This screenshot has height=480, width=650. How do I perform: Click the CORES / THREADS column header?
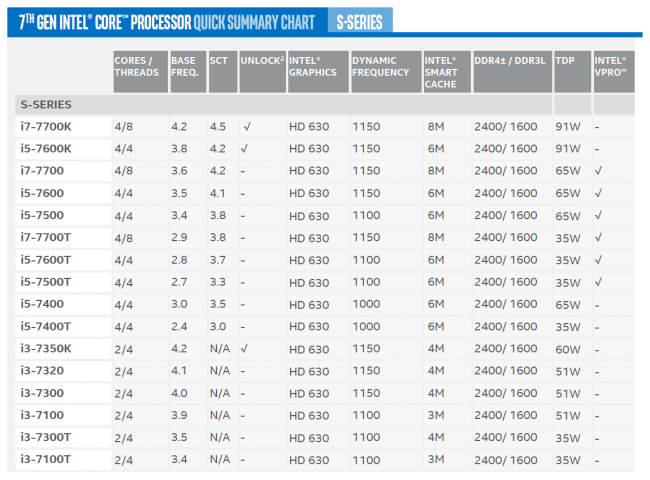(137, 66)
